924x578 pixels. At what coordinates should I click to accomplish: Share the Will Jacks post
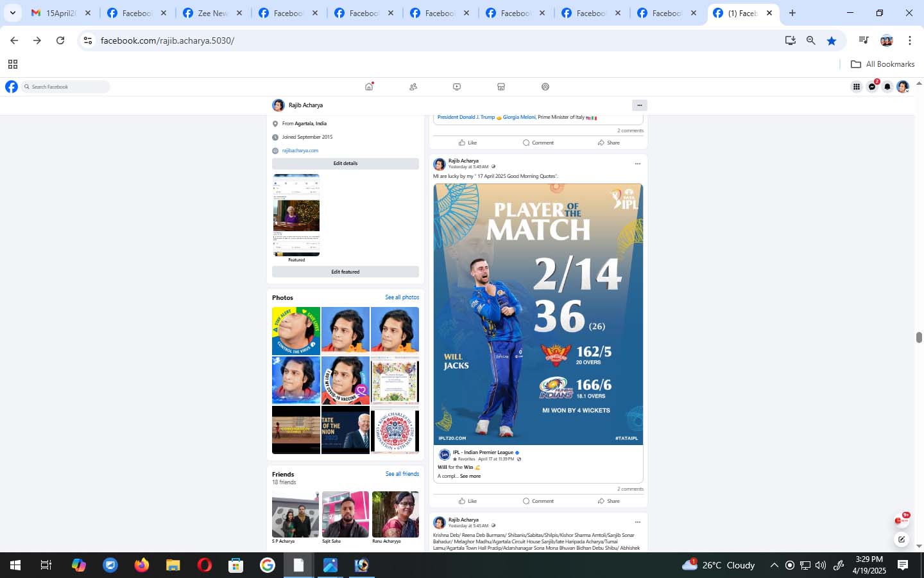pyautogui.click(x=609, y=501)
